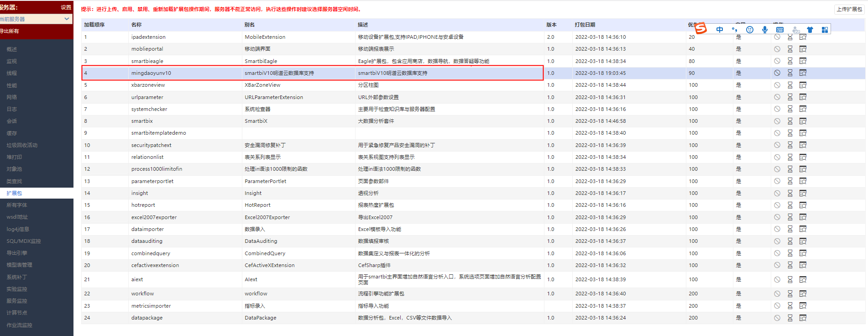The width and height of the screenshot is (868, 336).
Task: Open the Sogou emoji panel
Action: pos(749,30)
